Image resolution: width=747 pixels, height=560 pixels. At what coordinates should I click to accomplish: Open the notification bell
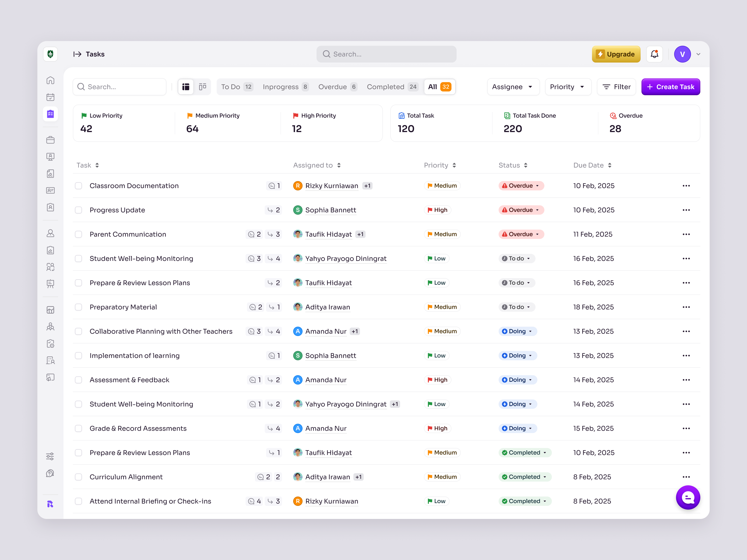655,54
